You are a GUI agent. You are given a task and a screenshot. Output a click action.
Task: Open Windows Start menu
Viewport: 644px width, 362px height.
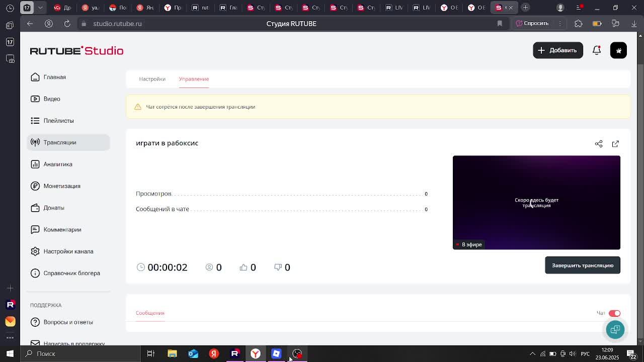click(10, 353)
